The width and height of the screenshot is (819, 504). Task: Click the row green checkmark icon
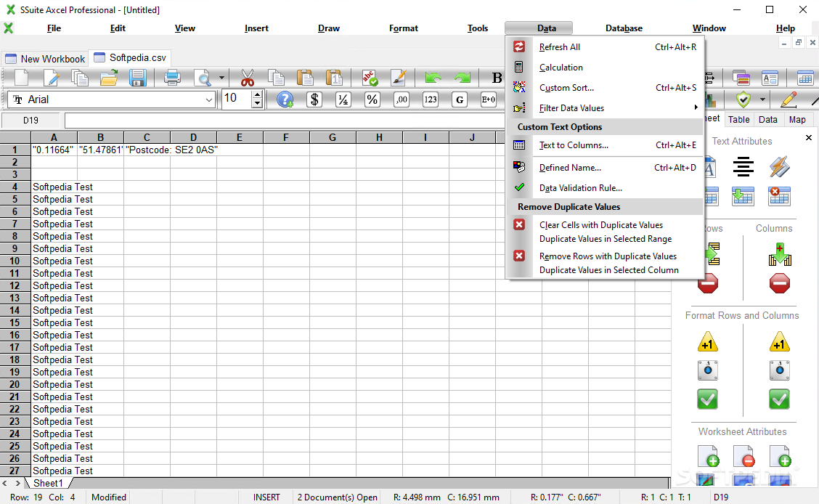click(x=707, y=399)
